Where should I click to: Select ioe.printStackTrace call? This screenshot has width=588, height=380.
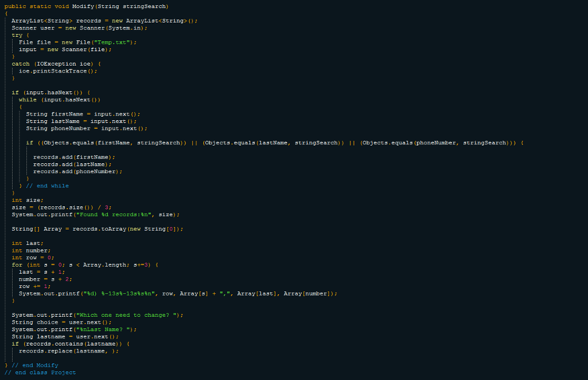point(58,71)
